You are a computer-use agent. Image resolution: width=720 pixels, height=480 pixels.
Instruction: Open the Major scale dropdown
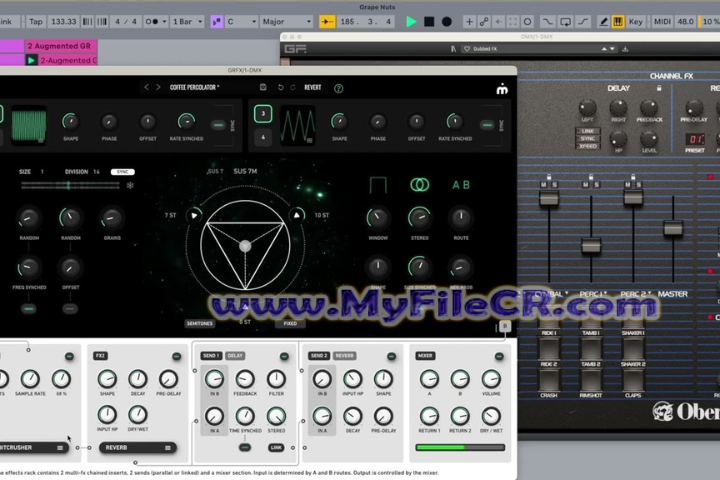coord(287,22)
